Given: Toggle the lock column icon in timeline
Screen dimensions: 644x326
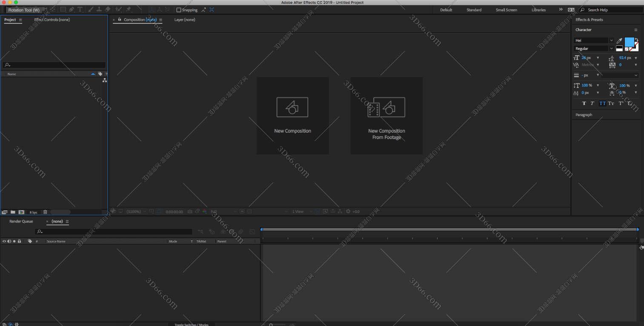Looking at the screenshot, I should [19, 241].
